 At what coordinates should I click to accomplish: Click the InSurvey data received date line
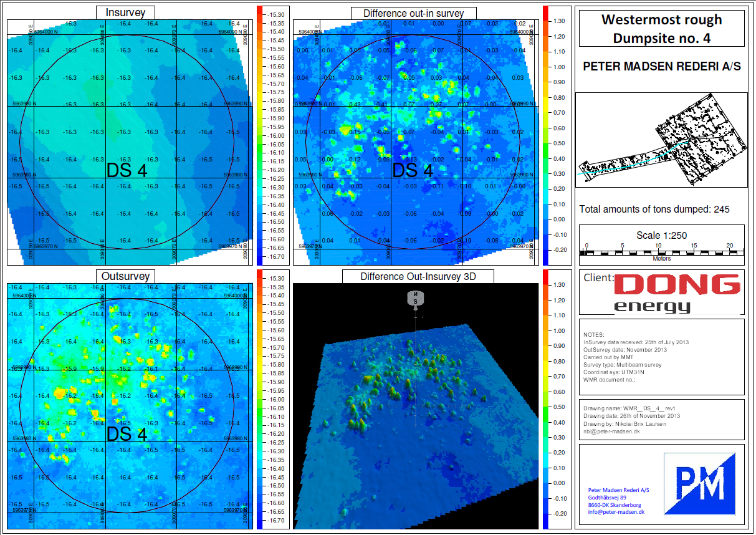(x=636, y=342)
